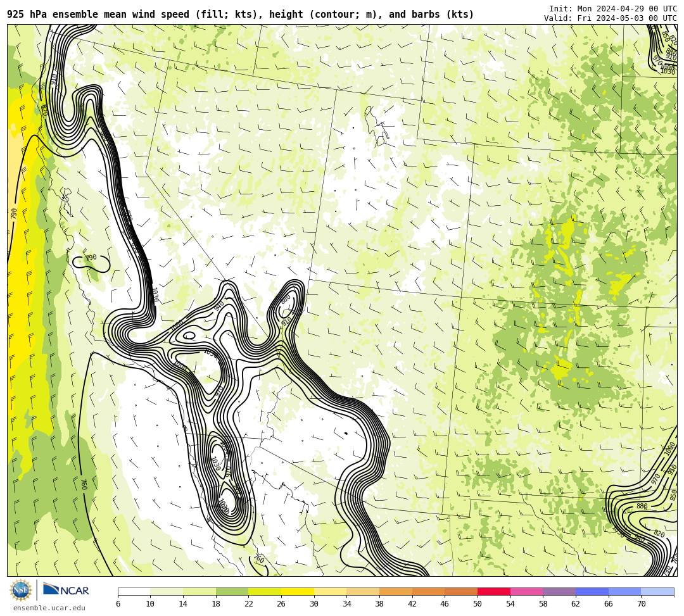684x616 pixels.
Task: Click the 58-62 kts purple colorbar swatch
Action: click(x=559, y=591)
